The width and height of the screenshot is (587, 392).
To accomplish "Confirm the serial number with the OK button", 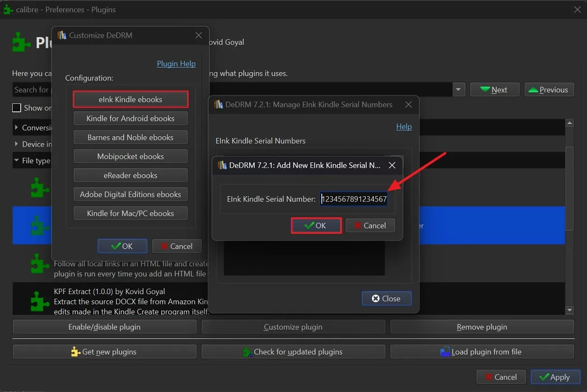I will pyautogui.click(x=316, y=225).
